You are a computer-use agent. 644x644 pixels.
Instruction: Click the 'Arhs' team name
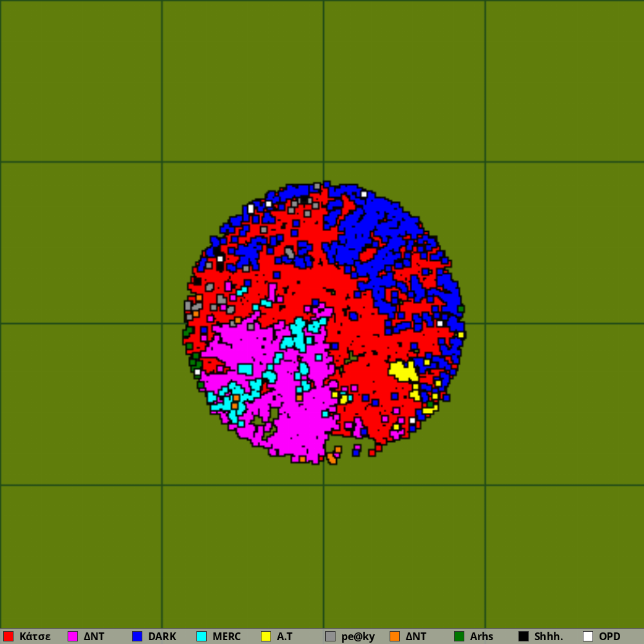coord(481,637)
